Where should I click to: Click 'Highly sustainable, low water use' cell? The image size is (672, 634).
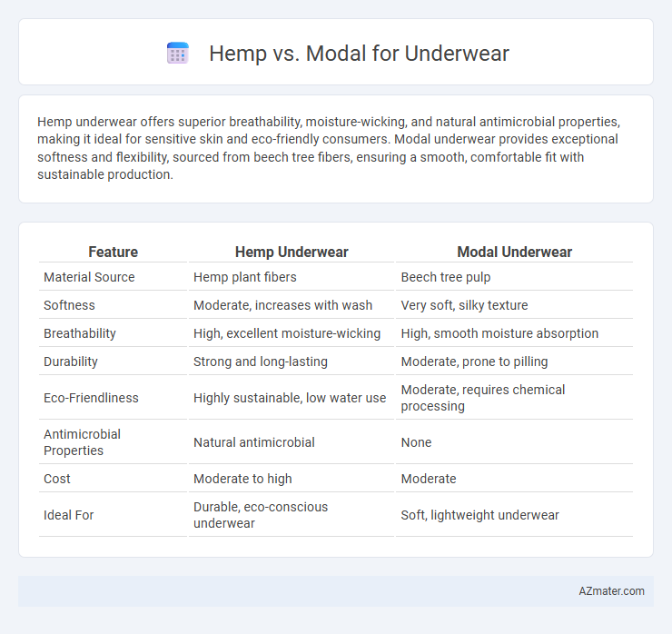tap(290, 398)
